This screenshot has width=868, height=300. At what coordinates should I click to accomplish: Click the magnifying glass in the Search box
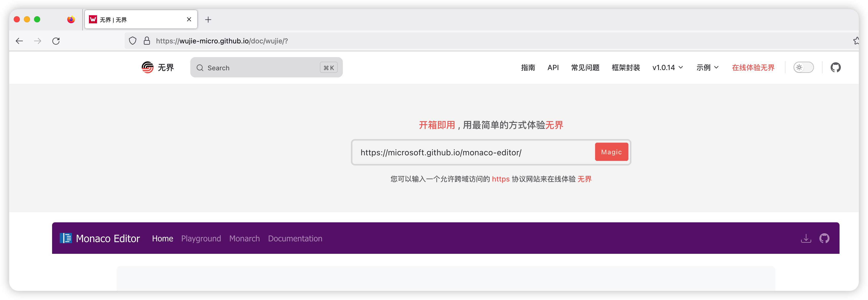pos(200,68)
